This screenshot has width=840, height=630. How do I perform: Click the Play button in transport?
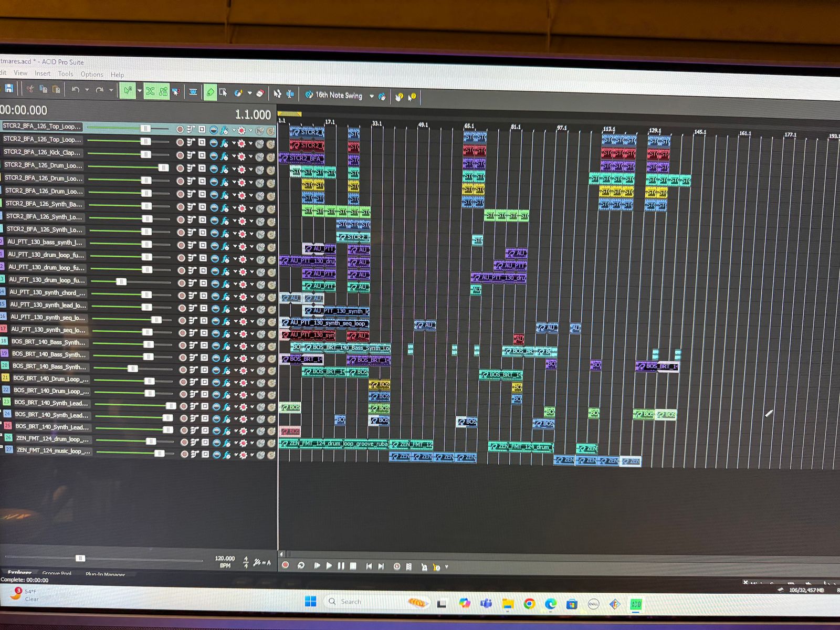(x=329, y=566)
